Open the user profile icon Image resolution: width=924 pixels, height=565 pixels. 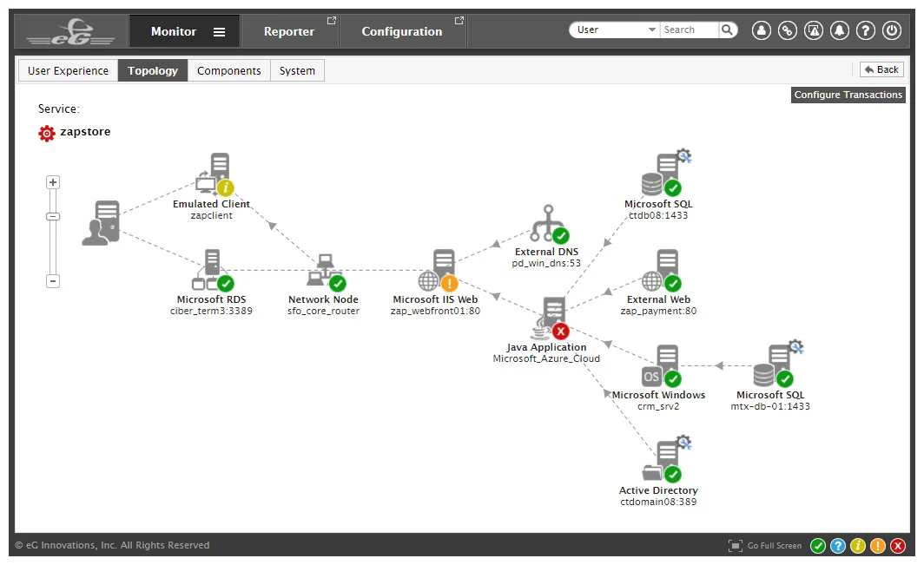[762, 30]
